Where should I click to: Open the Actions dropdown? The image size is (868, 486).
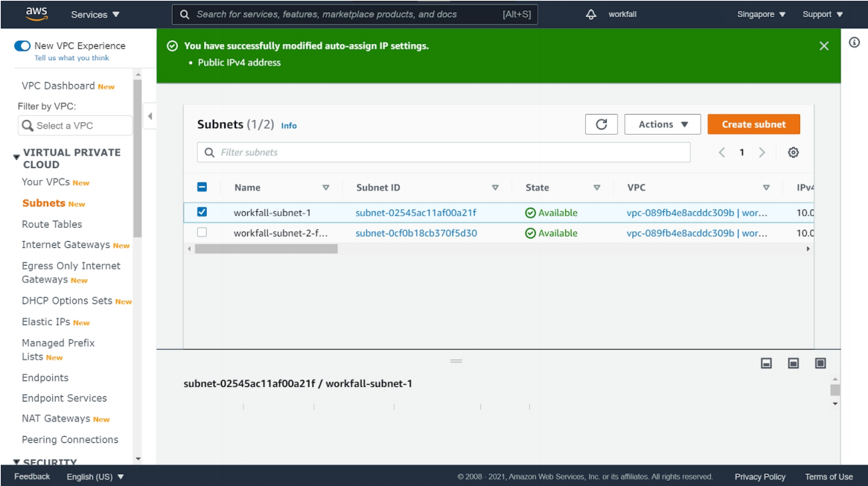pyautogui.click(x=663, y=124)
